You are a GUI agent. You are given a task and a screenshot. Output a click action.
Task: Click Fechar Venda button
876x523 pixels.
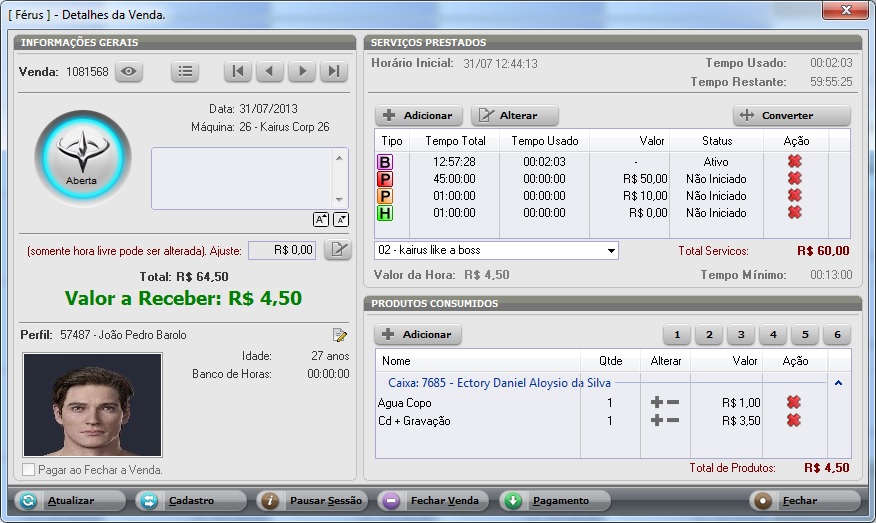[434, 501]
